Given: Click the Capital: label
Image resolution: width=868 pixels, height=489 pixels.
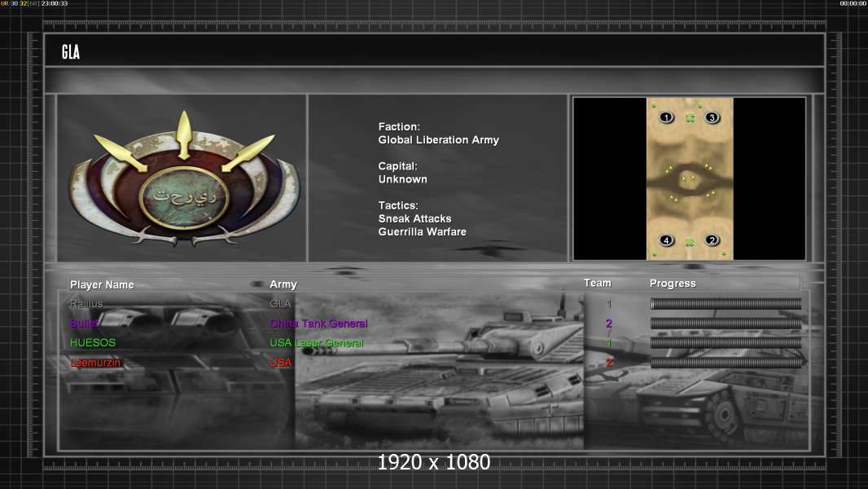Looking at the screenshot, I should [x=398, y=166].
